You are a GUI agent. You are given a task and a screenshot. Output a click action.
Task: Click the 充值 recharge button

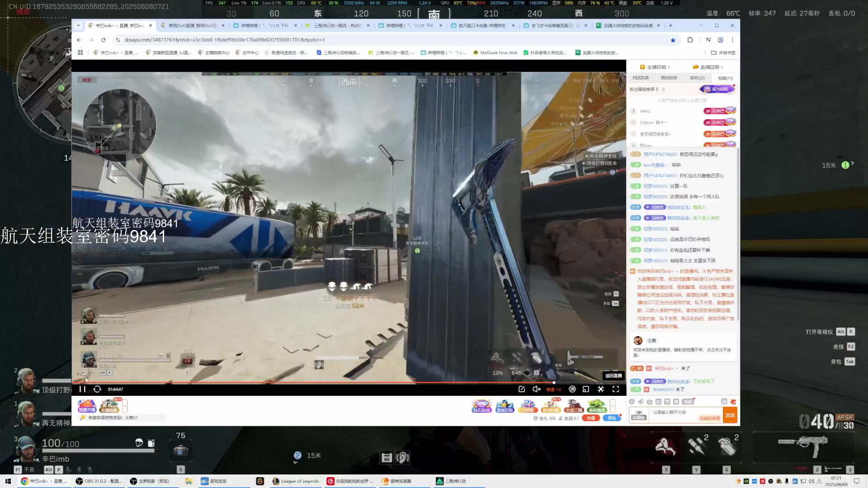point(590,418)
